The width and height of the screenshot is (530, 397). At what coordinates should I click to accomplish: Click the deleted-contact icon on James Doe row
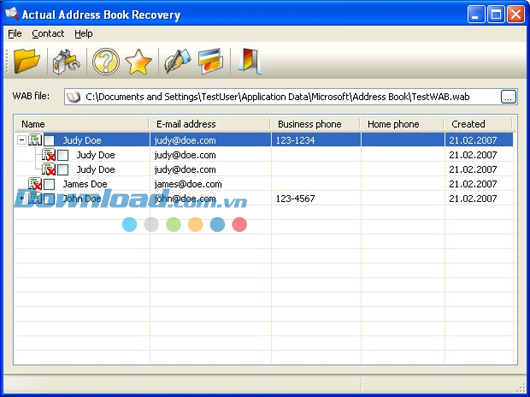(x=35, y=184)
